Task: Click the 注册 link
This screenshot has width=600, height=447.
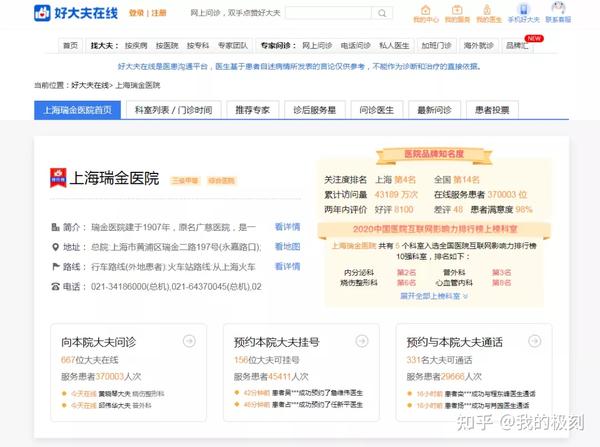Action: point(159,13)
